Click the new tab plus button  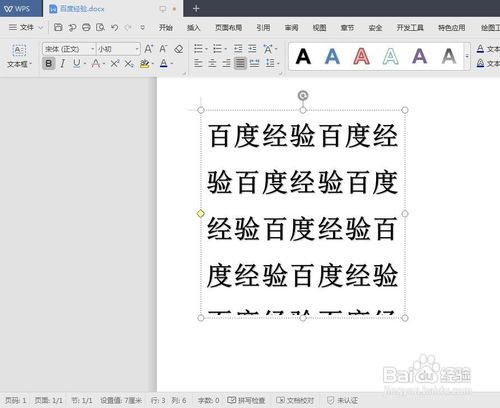tap(196, 9)
